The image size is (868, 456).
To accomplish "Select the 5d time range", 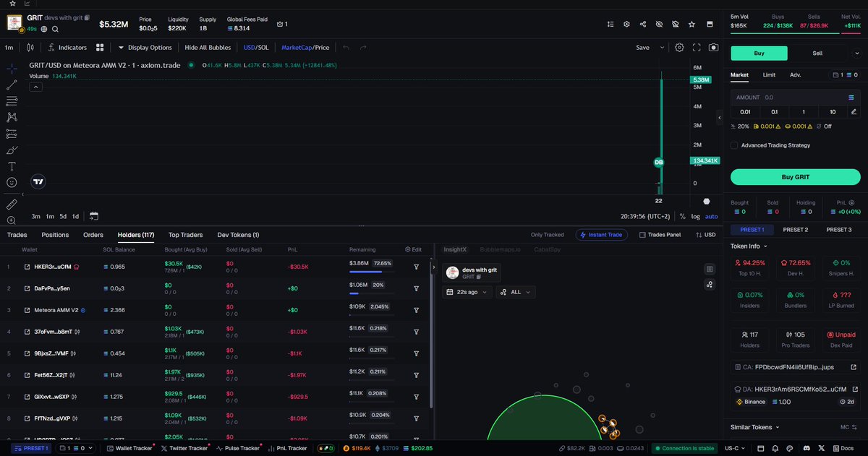I will (64, 216).
